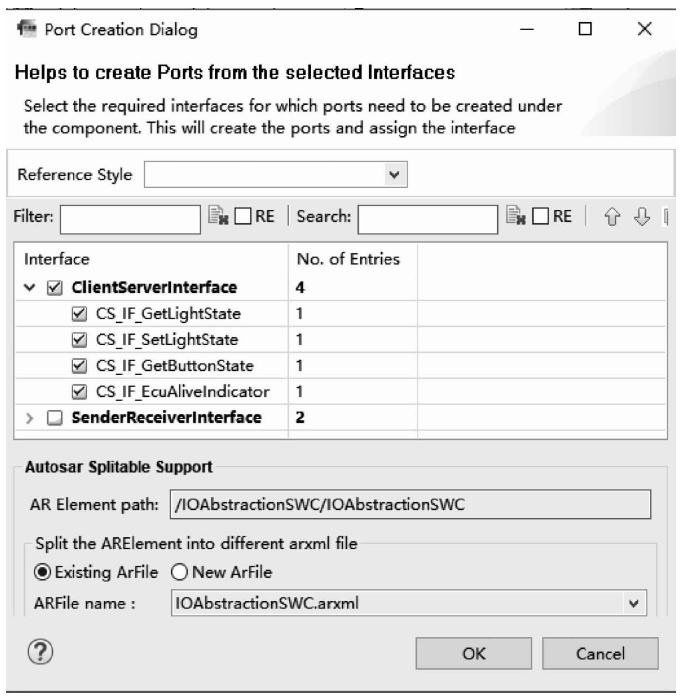Clear the Search text field icon

click(514, 215)
